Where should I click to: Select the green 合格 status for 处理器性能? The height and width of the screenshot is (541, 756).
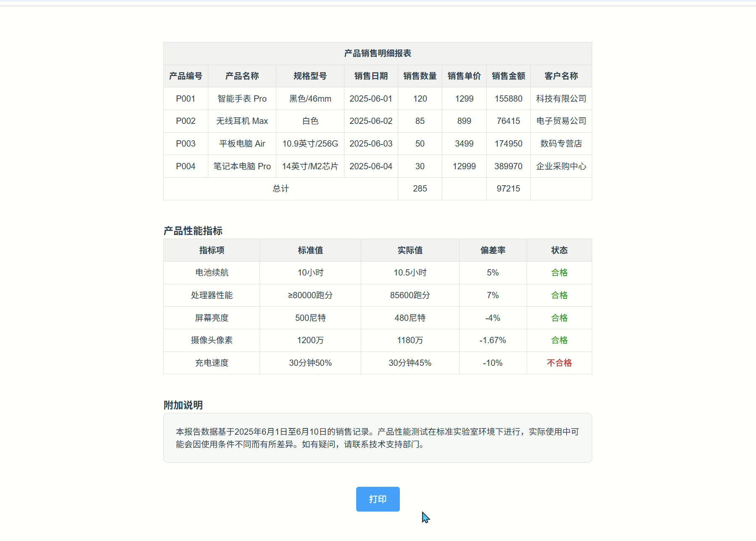(x=559, y=295)
